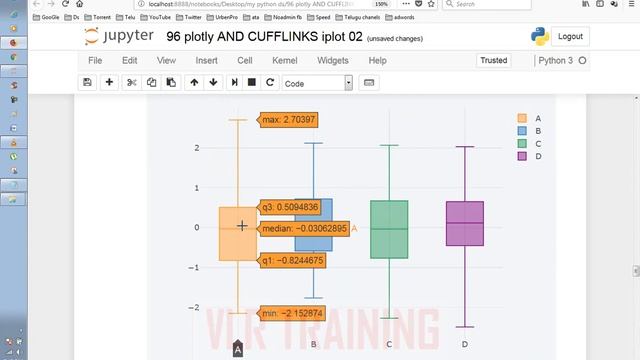The image size is (640, 360).
Task: Click the x-axis label D
Action: point(465,344)
